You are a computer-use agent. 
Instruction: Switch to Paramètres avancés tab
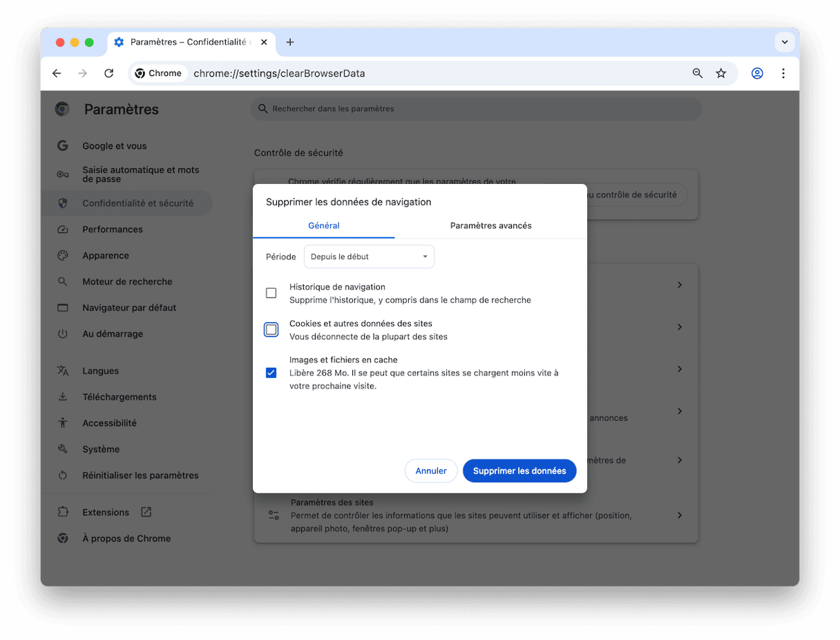[490, 226]
